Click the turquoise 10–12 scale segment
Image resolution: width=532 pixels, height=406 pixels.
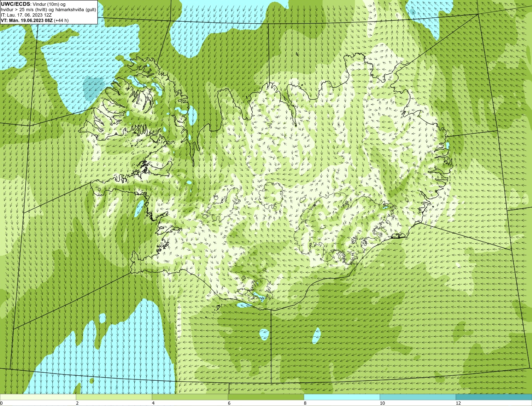pos(418,397)
